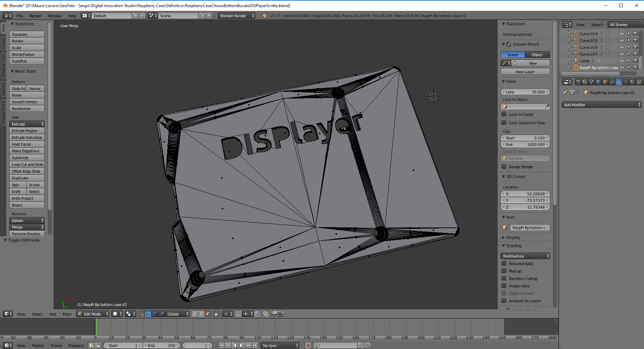The image size is (644, 349).
Task: Toggle limit selection to visible
Action: (x=217, y=314)
